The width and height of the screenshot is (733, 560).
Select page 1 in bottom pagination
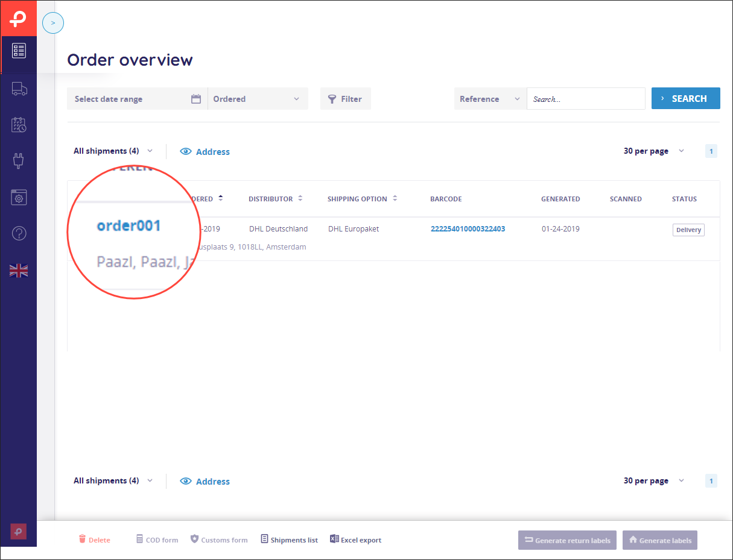click(x=711, y=480)
